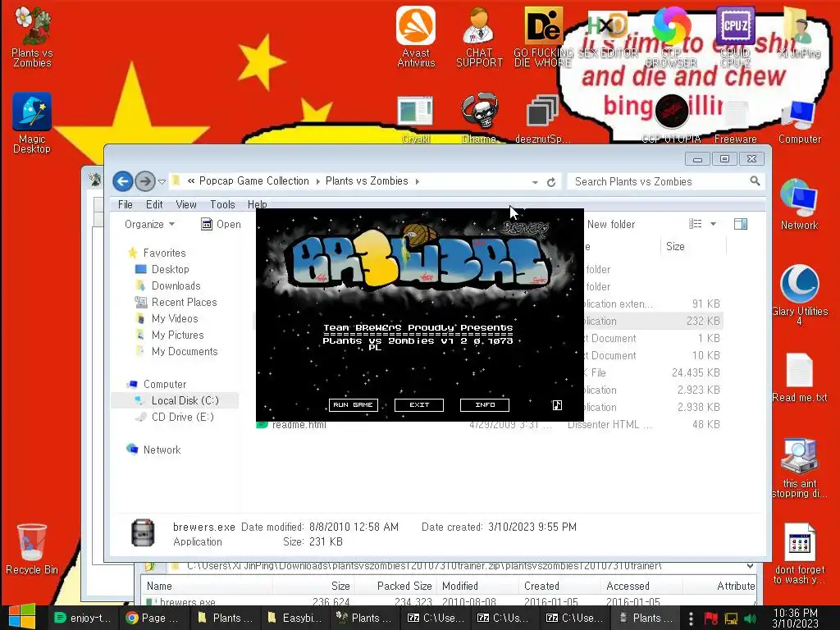Open the CHAT SUPPORT desktop icon
840x630 pixels.
click(479, 36)
